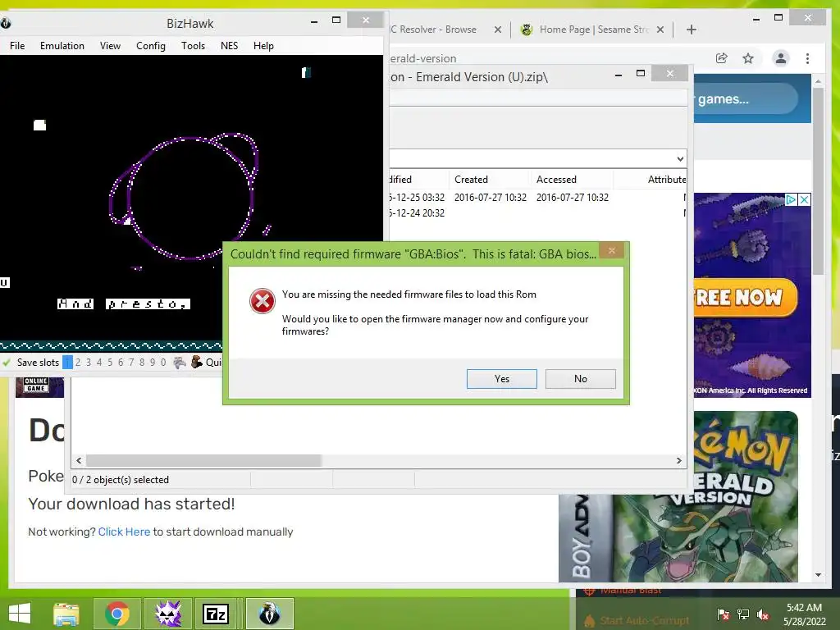This screenshot has height=630, width=840.
Task: Click the gray controller icon in BizHawk status bar
Action: click(x=180, y=363)
